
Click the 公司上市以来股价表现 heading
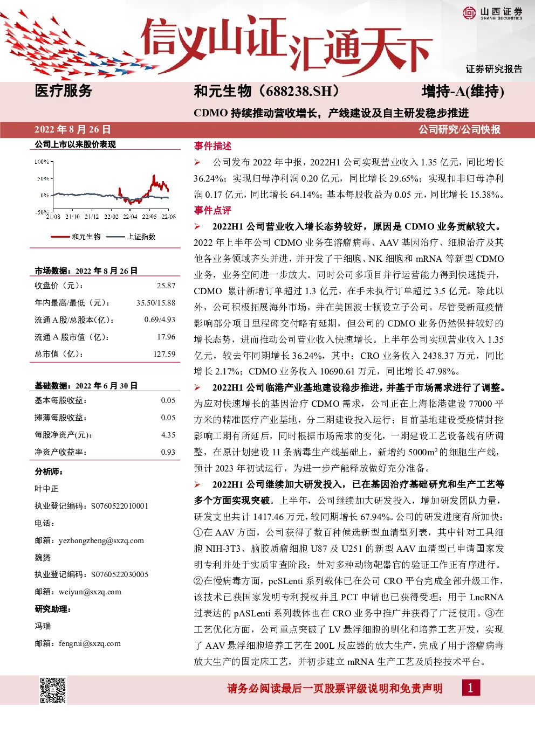75,144
